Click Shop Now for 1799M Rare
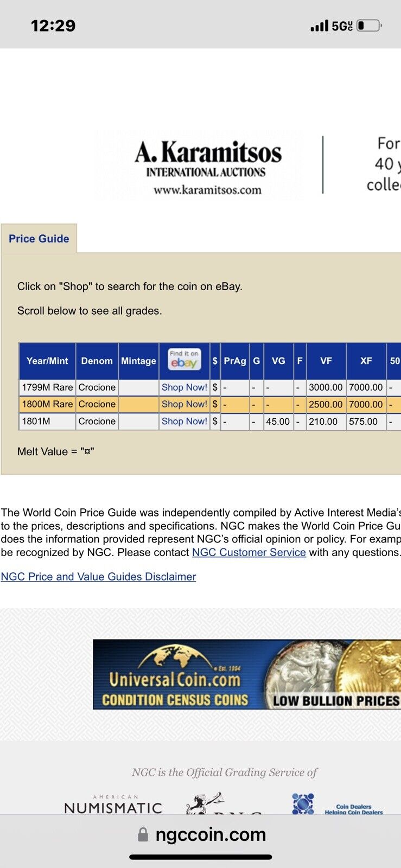Image resolution: width=401 pixels, height=868 pixels. tap(184, 387)
